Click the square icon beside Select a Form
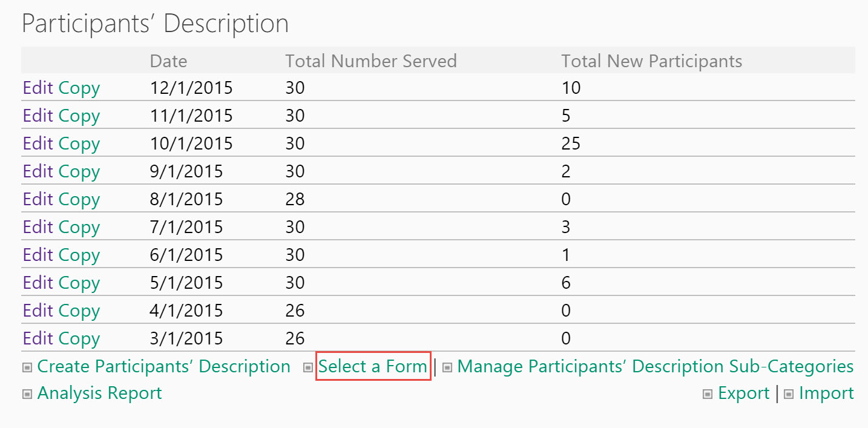The width and height of the screenshot is (868, 428). [307, 367]
